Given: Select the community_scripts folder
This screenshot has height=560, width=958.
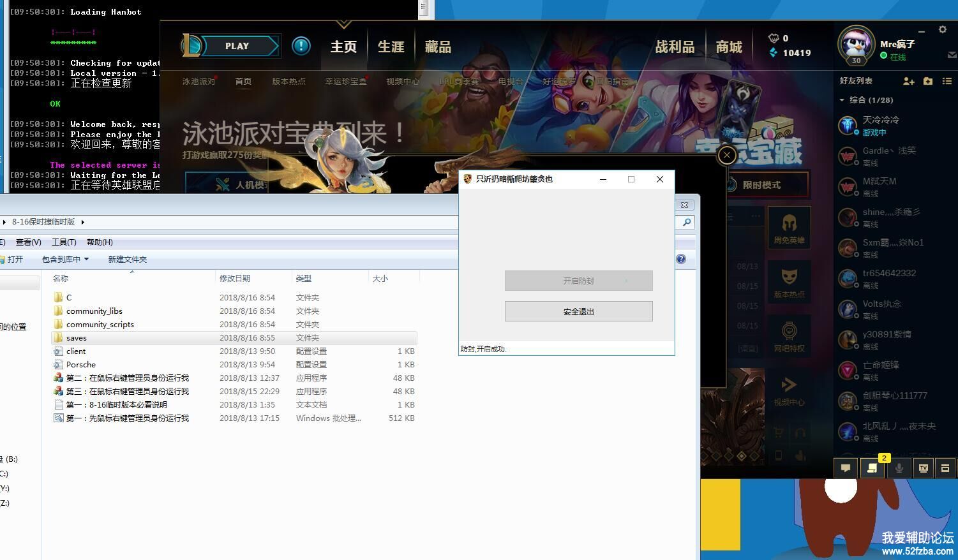Looking at the screenshot, I should pos(100,325).
